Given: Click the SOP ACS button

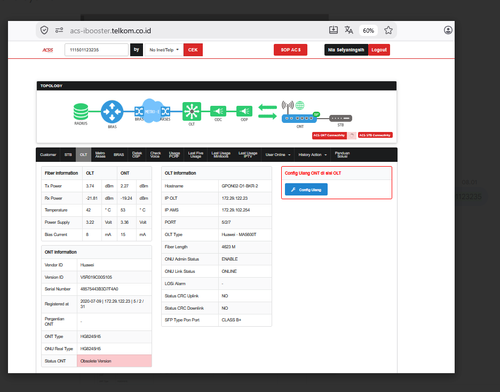Looking at the screenshot, I should tap(290, 50).
